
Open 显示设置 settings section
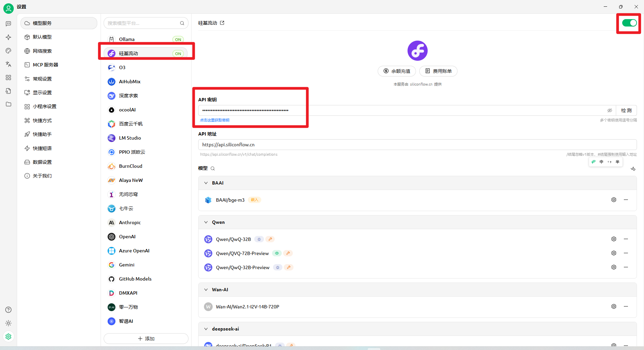coord(59,93)
